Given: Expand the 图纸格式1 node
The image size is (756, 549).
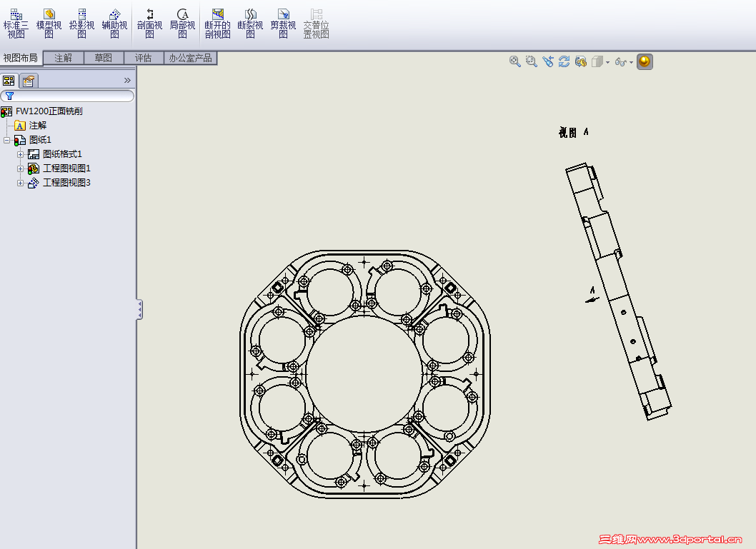Looking at the screenshot, I should click(20, 155).
